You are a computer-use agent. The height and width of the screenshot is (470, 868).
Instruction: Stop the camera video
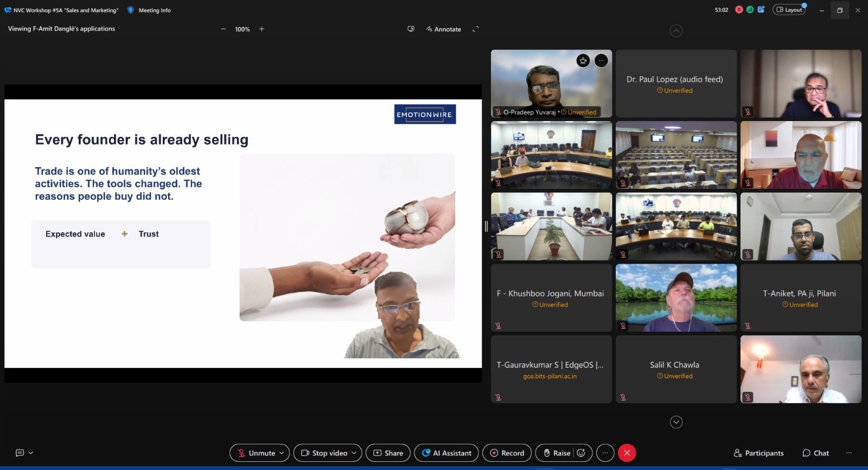pyautogui.click(x=324, y=453)
